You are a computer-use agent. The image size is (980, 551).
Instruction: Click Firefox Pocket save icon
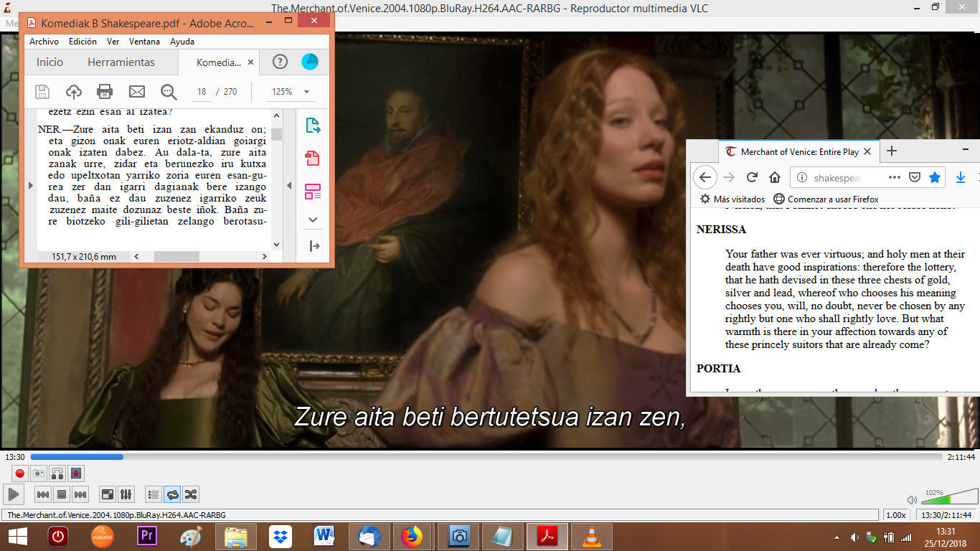915,177
